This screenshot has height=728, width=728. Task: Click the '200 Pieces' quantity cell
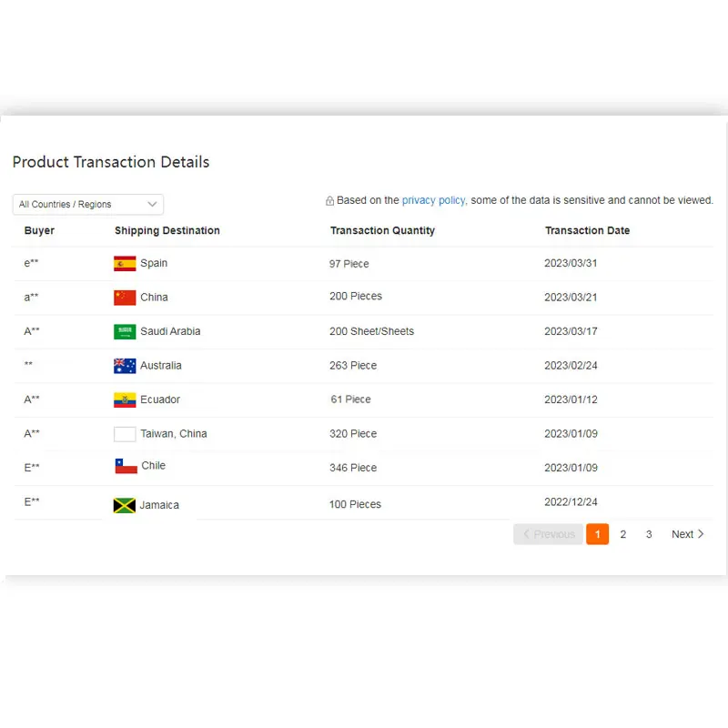coord(356,297)
